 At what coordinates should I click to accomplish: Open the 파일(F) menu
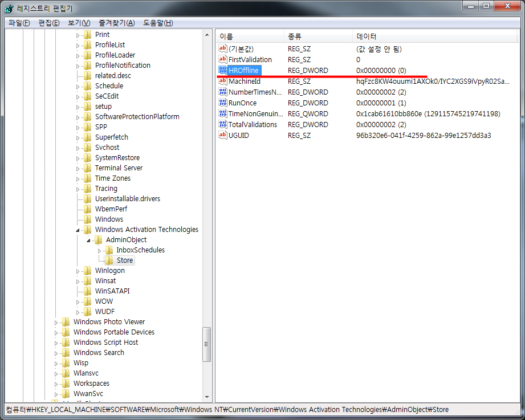click(19, 23)
